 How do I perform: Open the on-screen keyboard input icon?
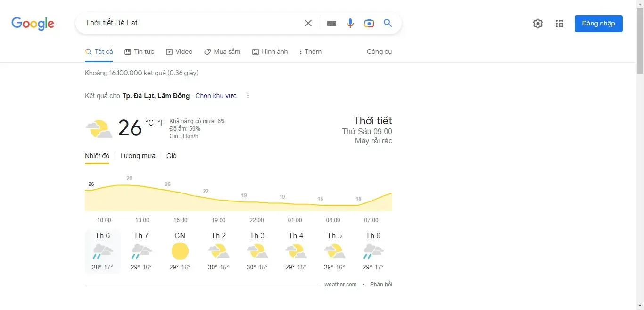pos(331,23)
